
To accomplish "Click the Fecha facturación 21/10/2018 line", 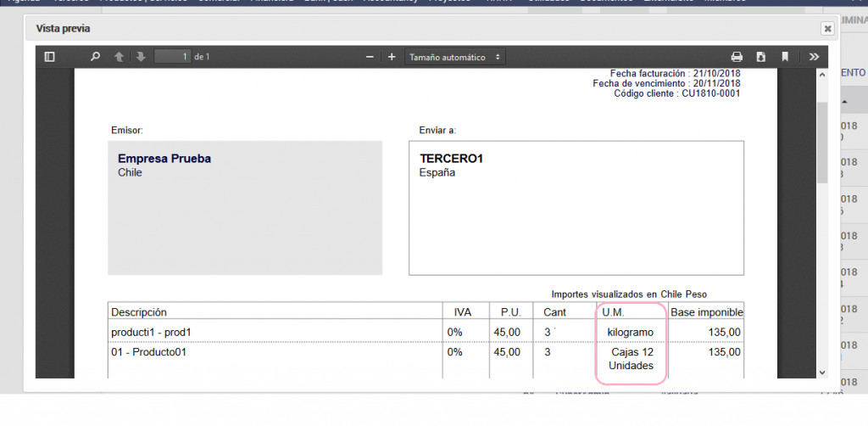I will pos(676,73).
